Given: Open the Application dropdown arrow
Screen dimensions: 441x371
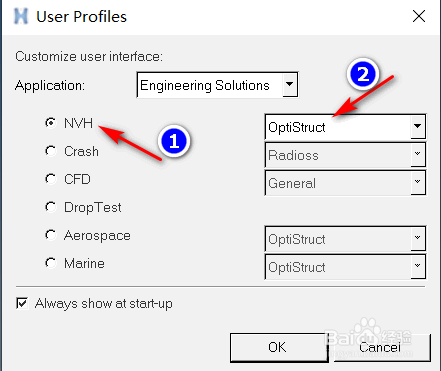Looking at the screenshot, I should [x=290, y=85].
